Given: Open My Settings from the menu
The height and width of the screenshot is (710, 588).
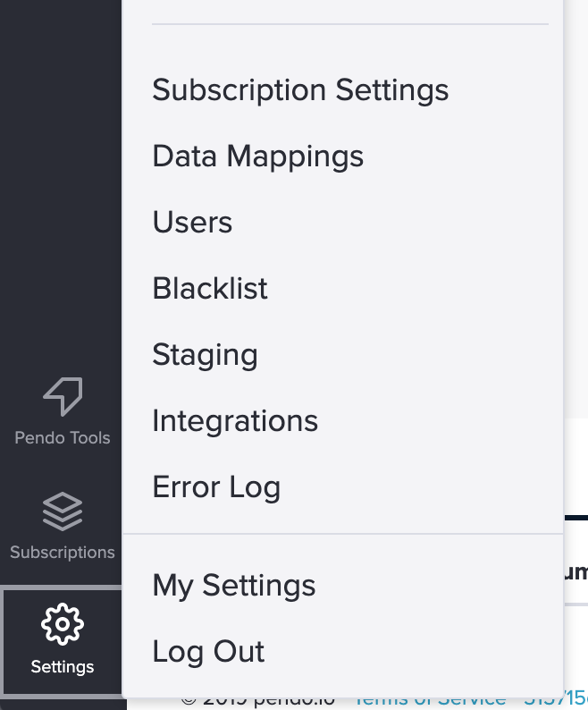Looking at the screenshot, I should [233, 586].
